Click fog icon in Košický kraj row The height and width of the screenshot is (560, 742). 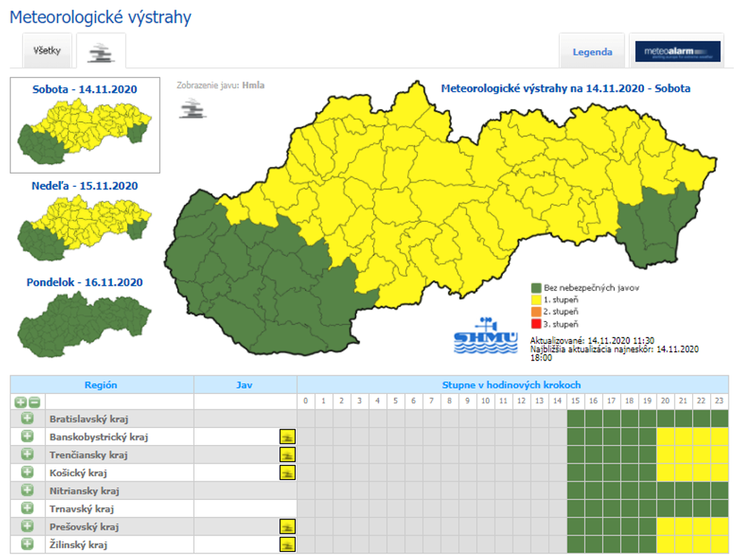[x=287, y=472]
